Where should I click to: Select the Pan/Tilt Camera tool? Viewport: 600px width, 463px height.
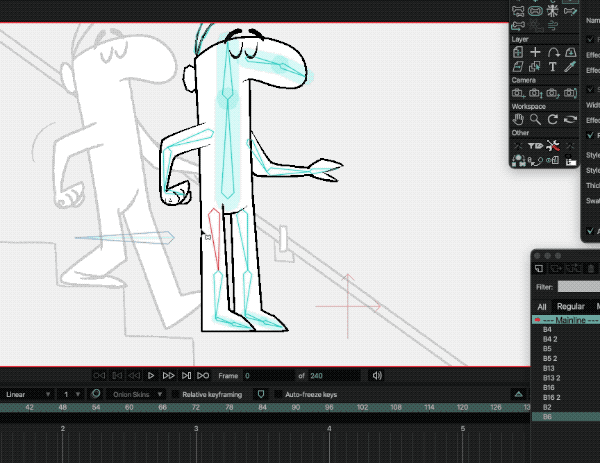click(570, 93)
